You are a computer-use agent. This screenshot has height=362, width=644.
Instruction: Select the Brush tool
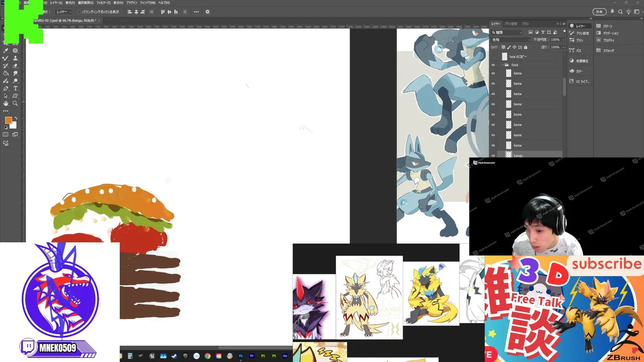(6, 58)
